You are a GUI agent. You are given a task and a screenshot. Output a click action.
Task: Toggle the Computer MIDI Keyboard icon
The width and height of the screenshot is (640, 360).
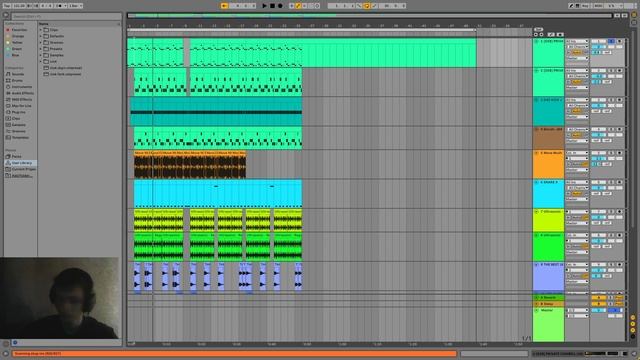coord(577,6)
